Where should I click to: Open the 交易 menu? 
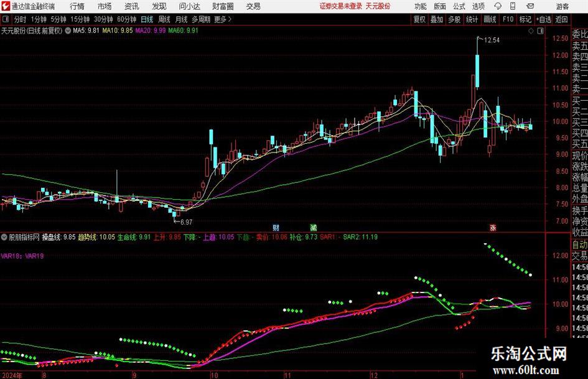pyautogui.click(x=253, y=6)
